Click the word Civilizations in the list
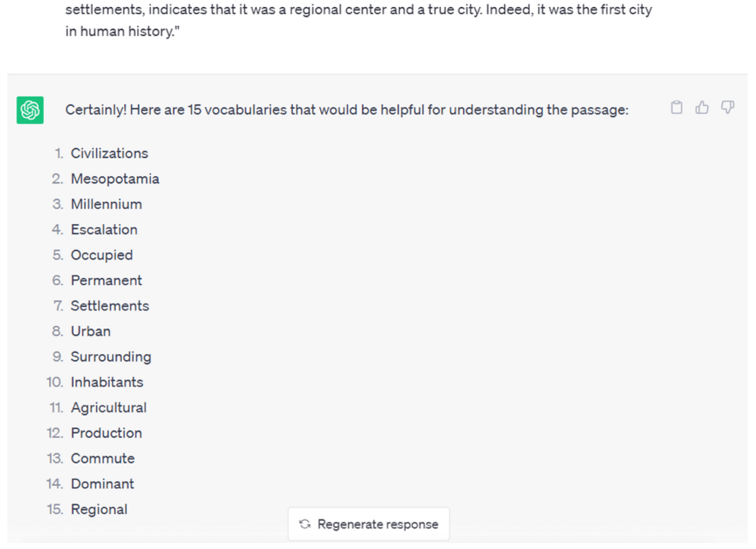Screen dimensions: 756x549 (109, 153)
